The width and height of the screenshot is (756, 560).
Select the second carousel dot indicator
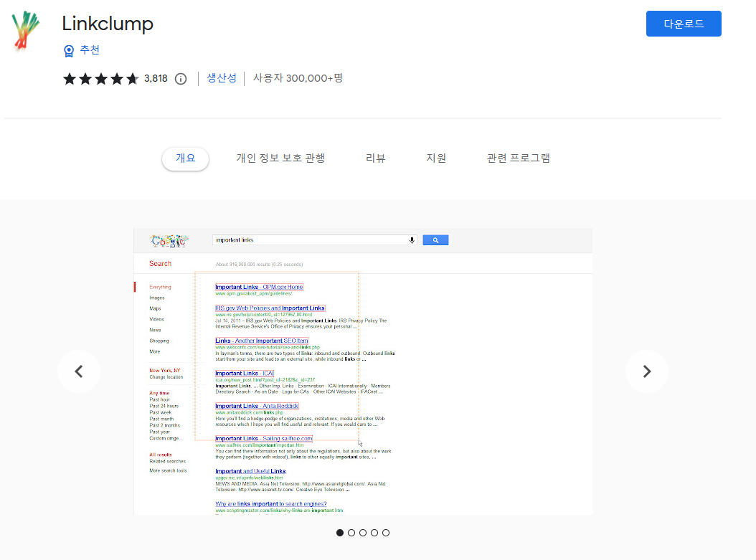(x=351, y=533)
